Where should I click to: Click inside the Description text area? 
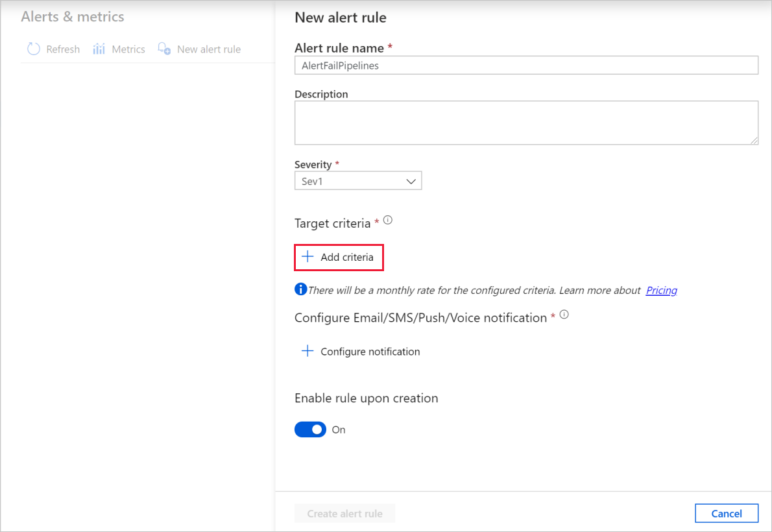(526, 122)
